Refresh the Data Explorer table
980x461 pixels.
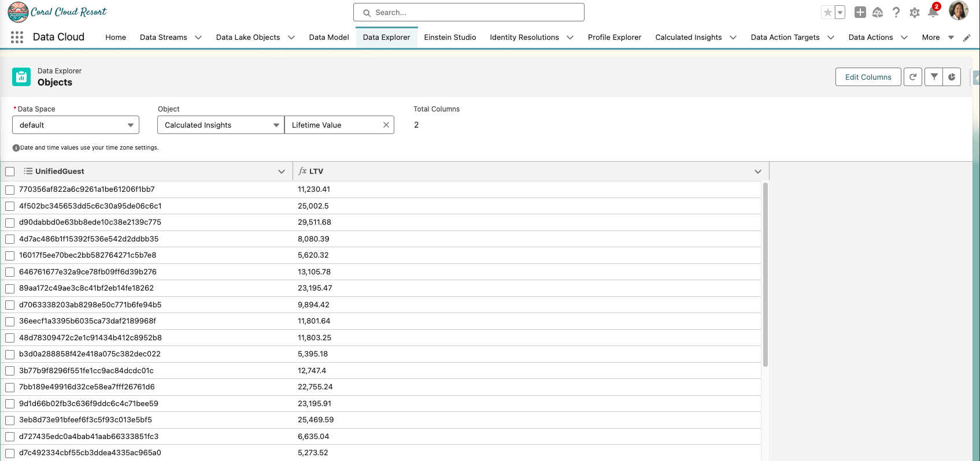click(913, 77)
